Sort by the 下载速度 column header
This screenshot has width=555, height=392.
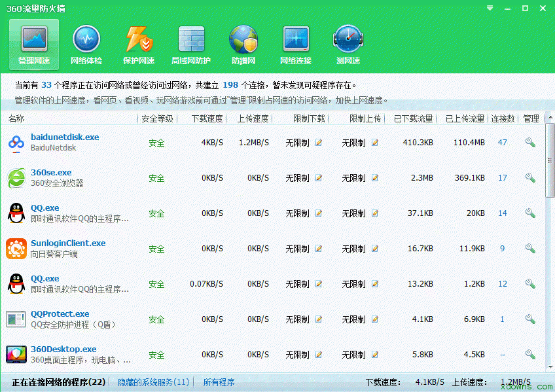(x=207, y=118)
